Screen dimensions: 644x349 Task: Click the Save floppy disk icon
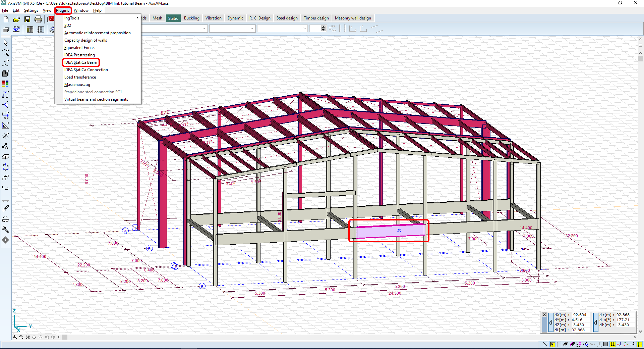click(x=27, y=19)
